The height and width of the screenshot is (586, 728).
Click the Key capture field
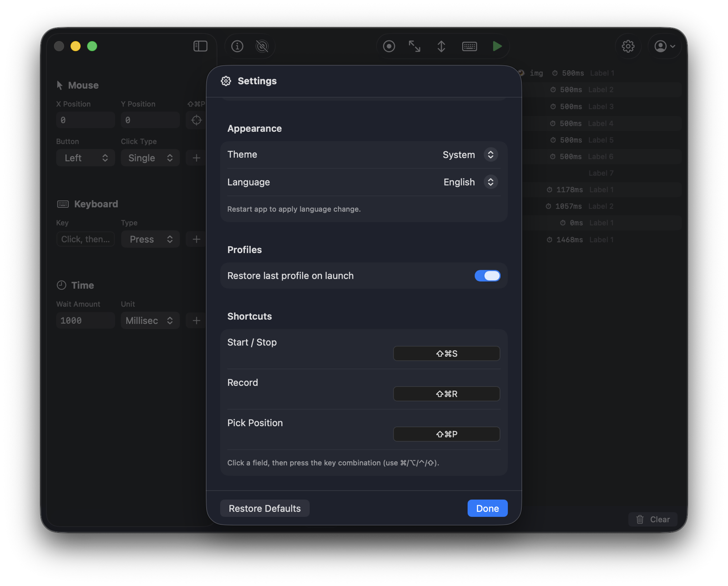click(86, 239)
